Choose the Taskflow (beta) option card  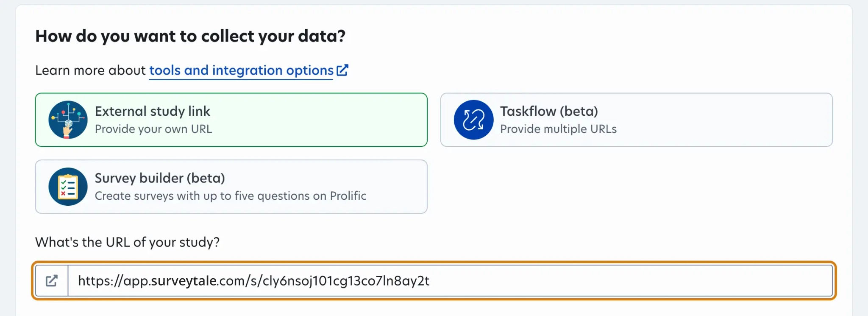[637, 120]
